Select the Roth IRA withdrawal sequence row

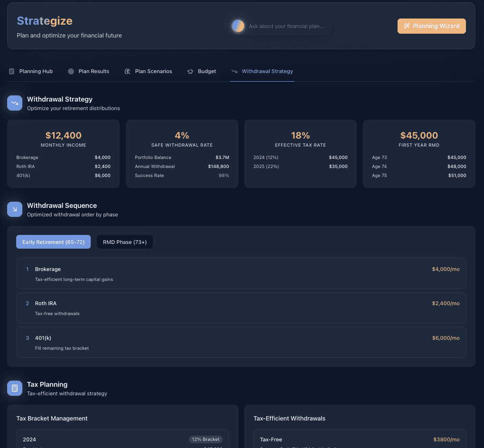241,308
